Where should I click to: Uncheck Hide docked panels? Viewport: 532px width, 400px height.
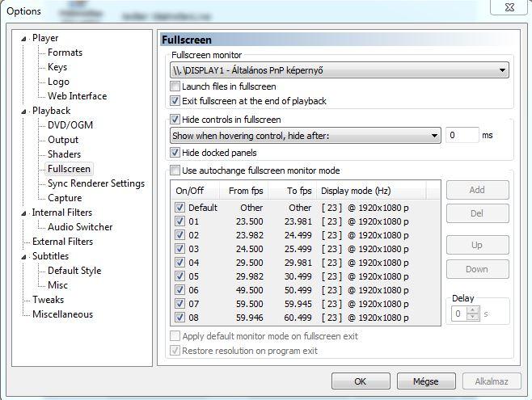tap(175, 153)
